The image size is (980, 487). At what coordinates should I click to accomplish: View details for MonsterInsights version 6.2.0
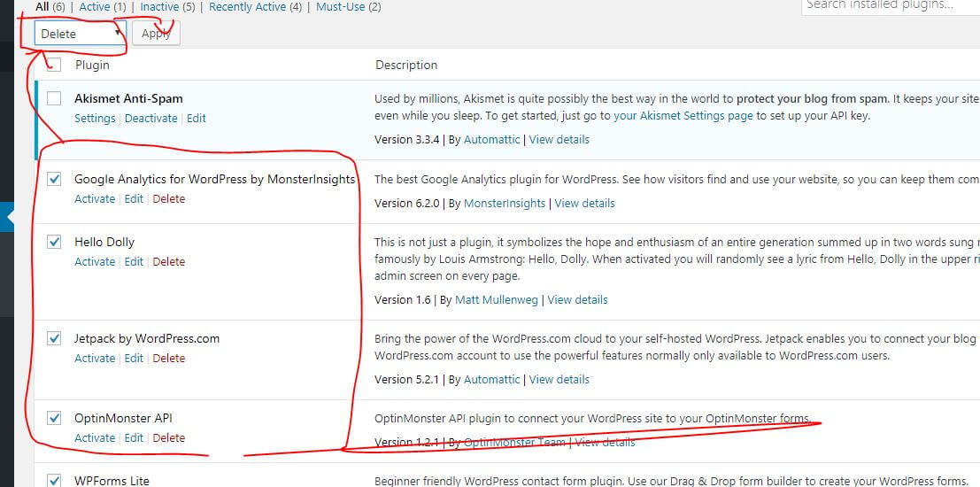[585, 203]
